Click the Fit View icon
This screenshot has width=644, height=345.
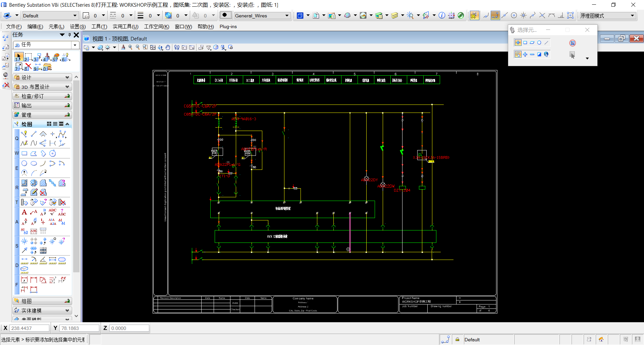(153, 48)
